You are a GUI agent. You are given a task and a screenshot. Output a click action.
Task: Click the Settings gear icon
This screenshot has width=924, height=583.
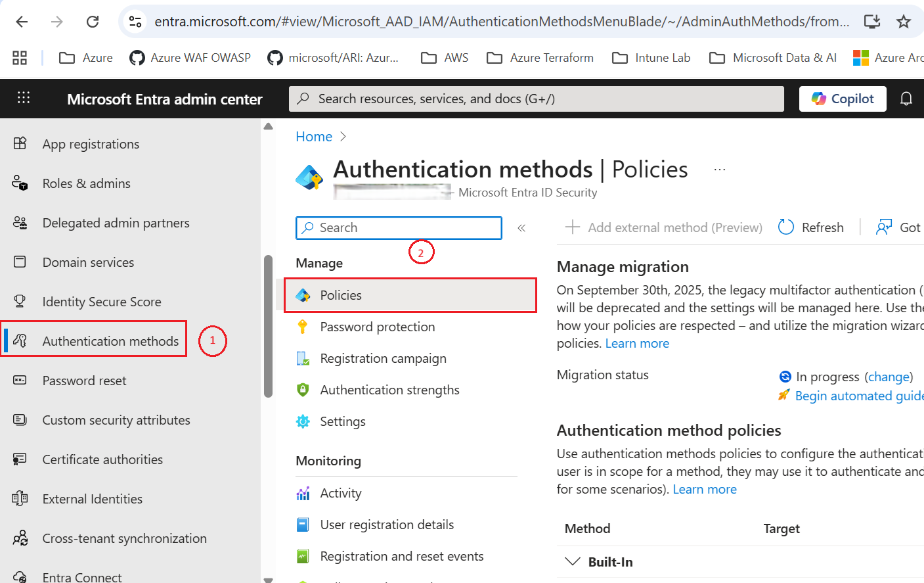coord(303,421)
